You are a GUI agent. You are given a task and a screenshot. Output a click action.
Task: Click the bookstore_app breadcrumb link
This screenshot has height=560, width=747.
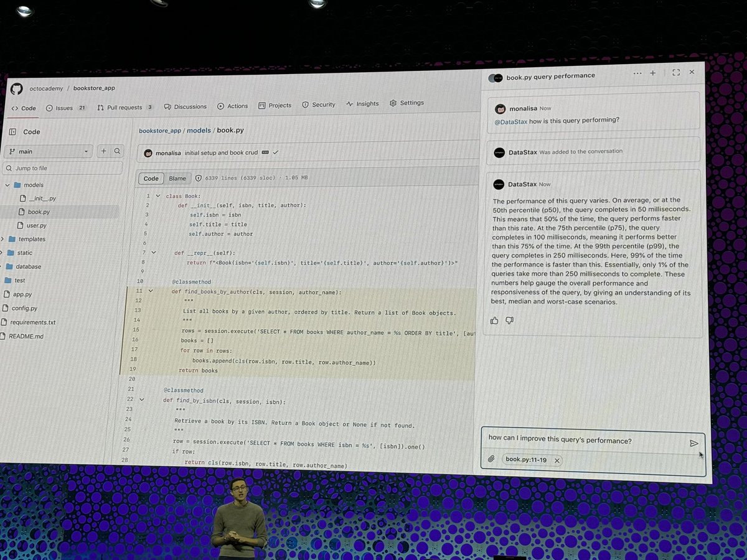click(160, 131)
